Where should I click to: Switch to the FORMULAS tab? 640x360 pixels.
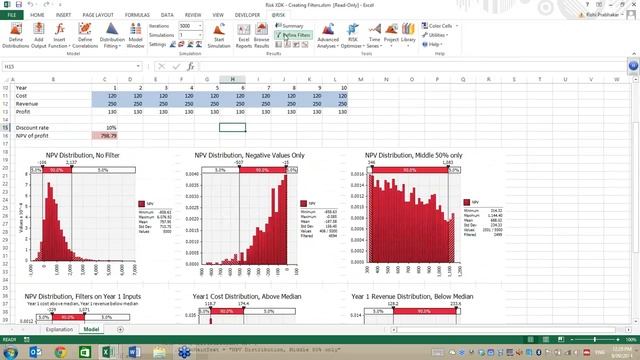click(x=137, y=15)
